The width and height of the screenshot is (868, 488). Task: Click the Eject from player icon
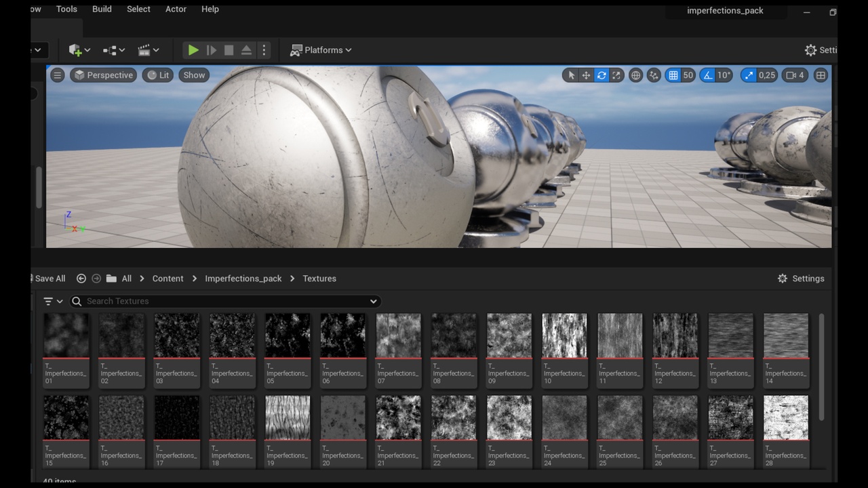[247, 50]
